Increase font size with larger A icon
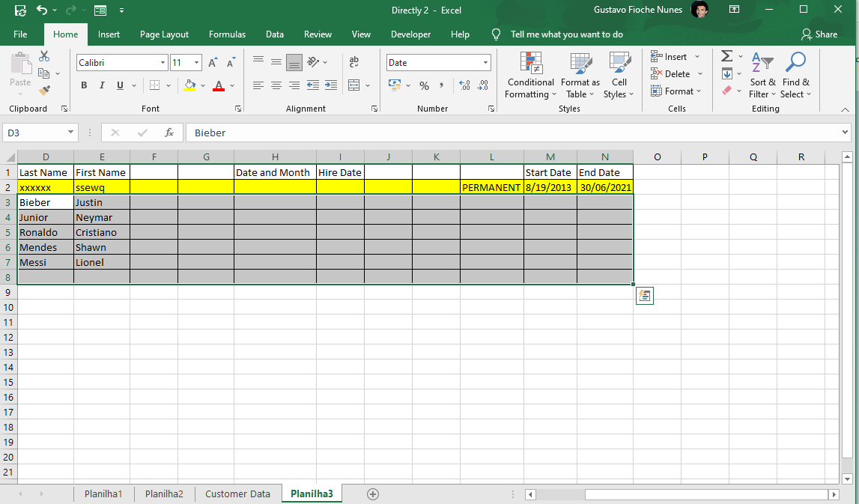The image size is (859, 504). click(213, 62)
